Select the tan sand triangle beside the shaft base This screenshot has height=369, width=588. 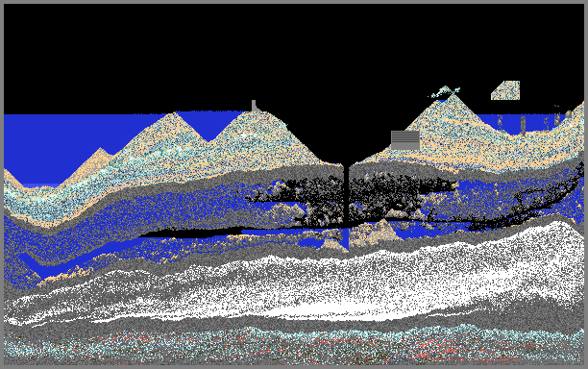(379, 234)
